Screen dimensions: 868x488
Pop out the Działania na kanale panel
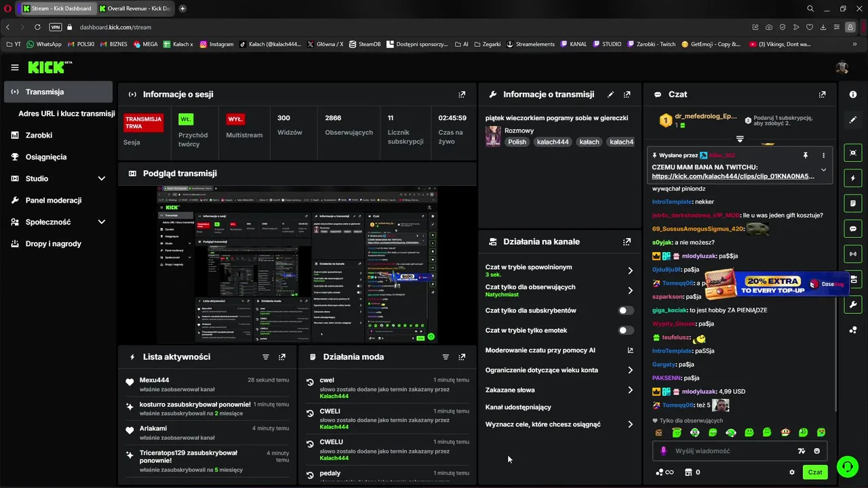coord(627,241)
